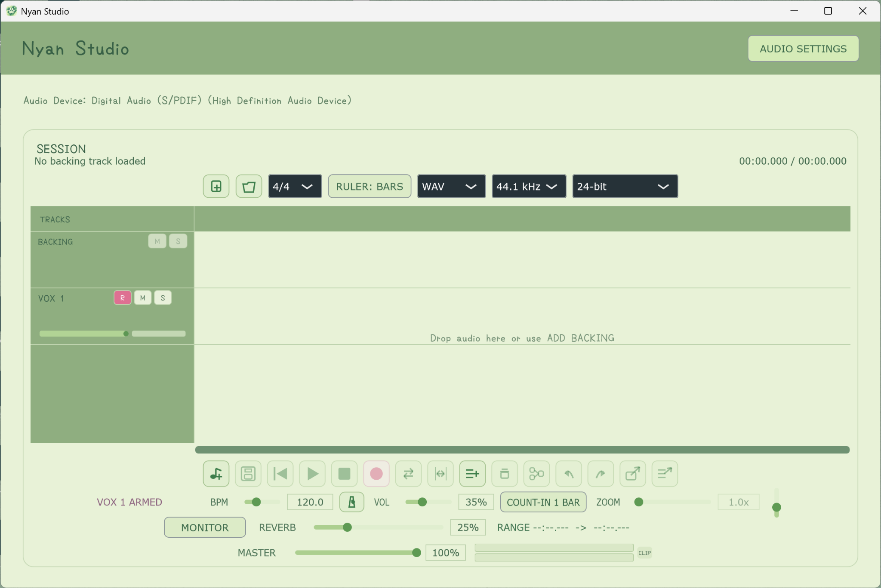This screenshot has width=881, height=588.
Task: Click the export tracks lines-arrow icon
Action: click(665, 474)
